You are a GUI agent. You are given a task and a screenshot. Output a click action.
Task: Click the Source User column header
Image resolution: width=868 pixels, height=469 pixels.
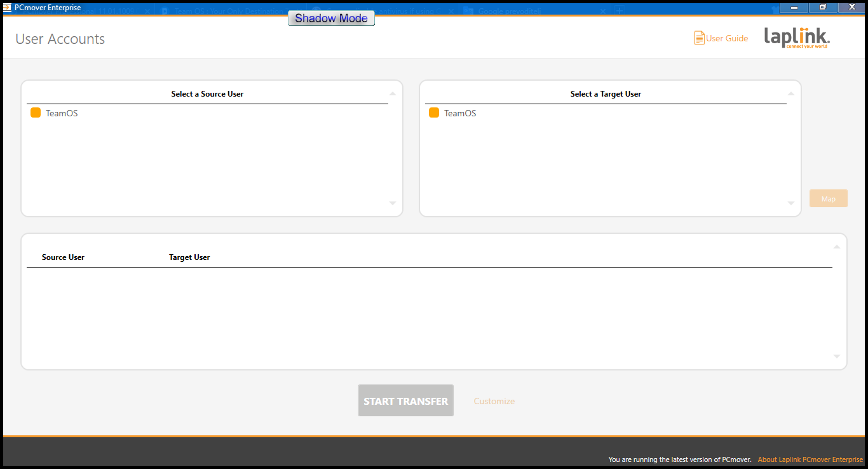(63, 257)
